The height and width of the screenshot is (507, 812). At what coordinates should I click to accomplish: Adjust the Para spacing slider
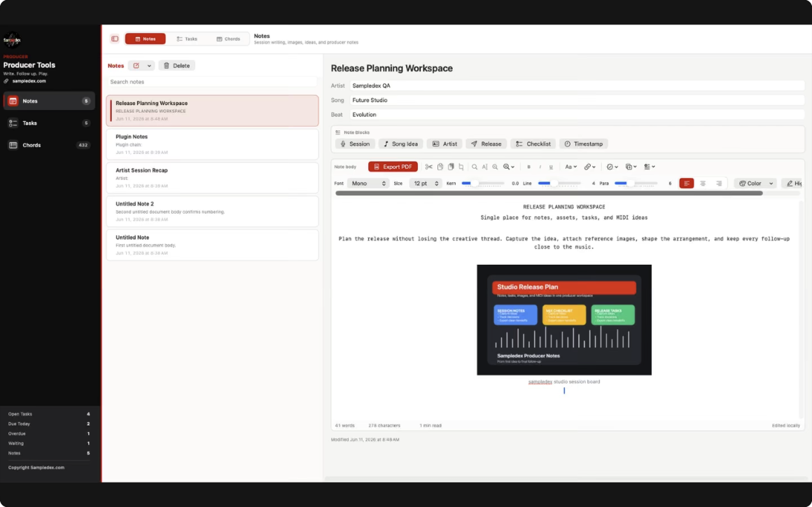coord(636,183)
